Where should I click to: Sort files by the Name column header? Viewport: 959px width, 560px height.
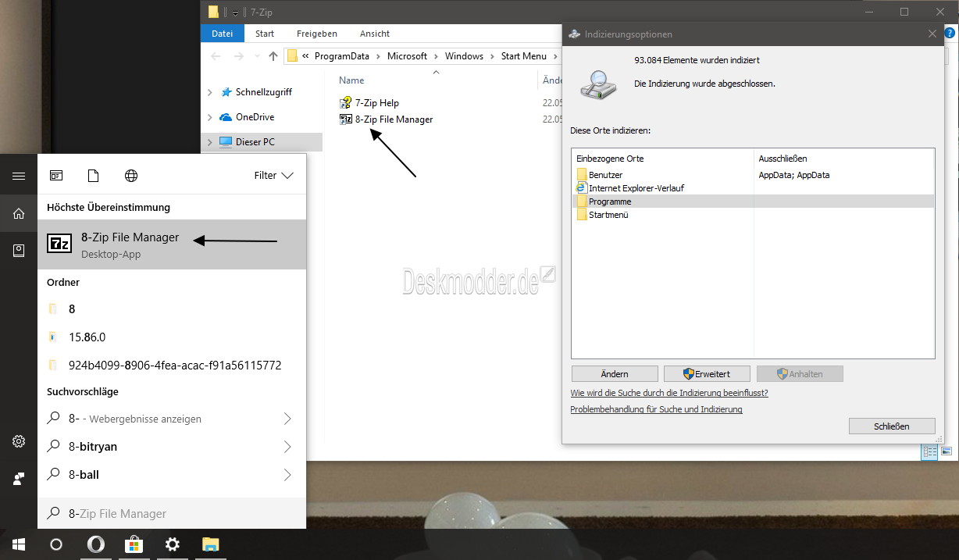(351, 80)
